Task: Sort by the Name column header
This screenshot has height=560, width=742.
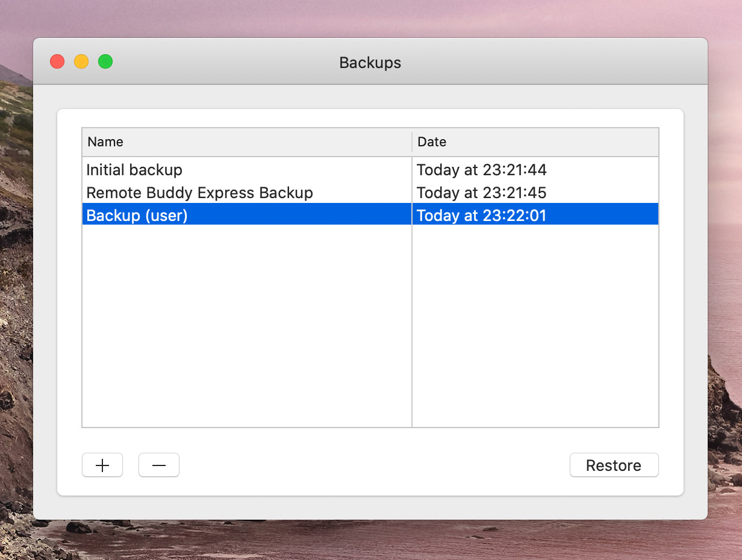Action: tap(247, 142)
